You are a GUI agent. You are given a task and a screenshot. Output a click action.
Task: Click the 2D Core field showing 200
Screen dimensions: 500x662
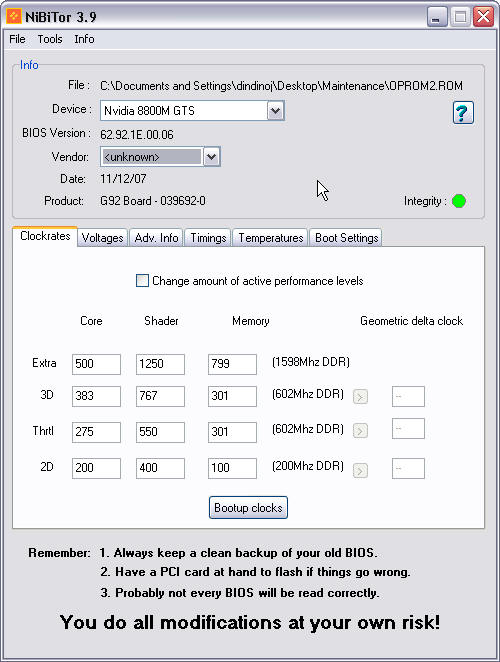click(96, 468)
